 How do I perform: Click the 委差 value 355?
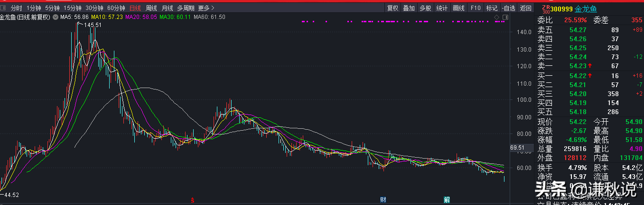pos(637,20)
